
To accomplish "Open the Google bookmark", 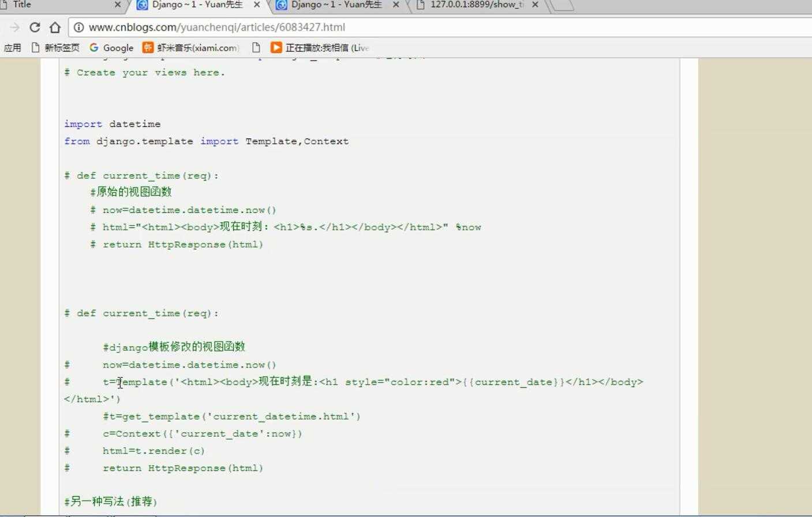I will (111, 48).
